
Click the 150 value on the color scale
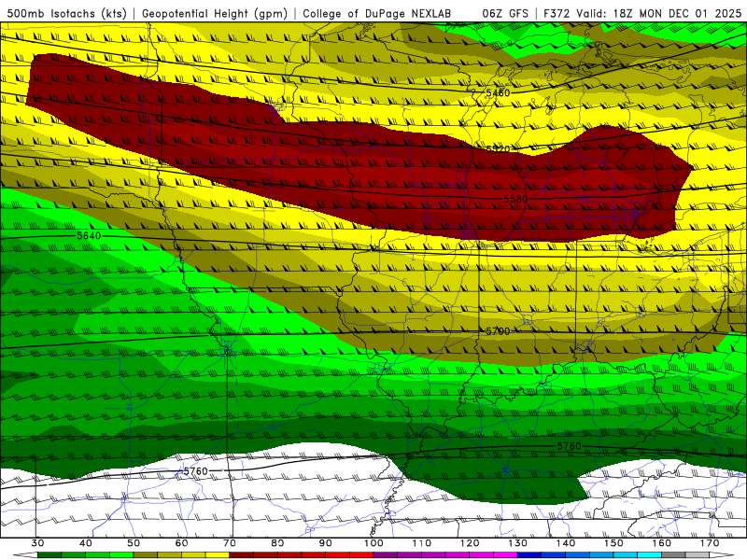[x=614, y=543]
